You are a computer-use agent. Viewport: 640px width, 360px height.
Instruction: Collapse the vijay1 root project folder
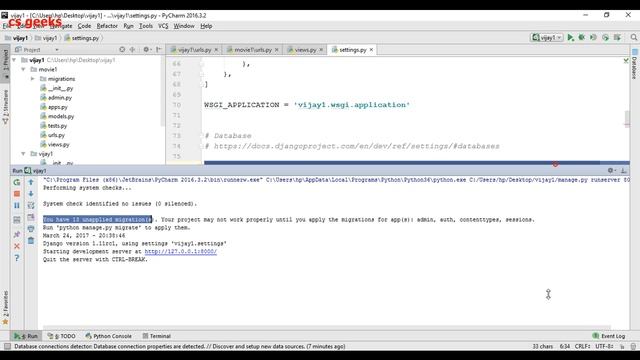coord(14,60)
